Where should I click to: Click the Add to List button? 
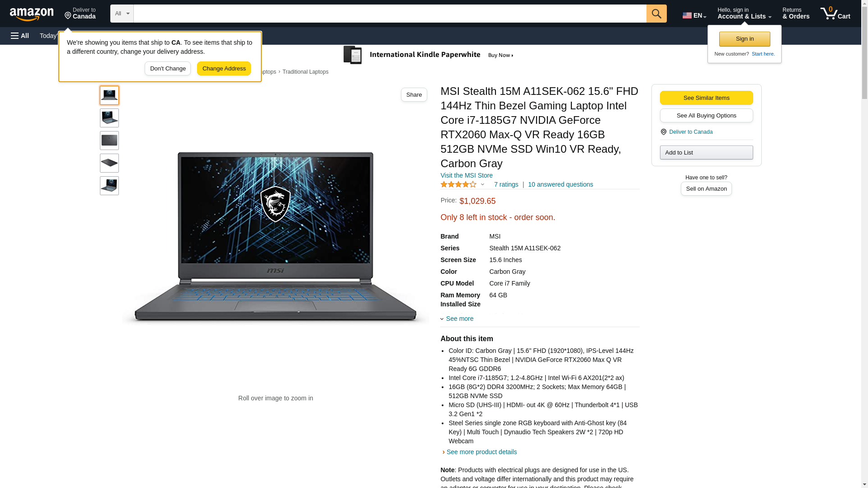pyautogui.click(x=706, y=153)
